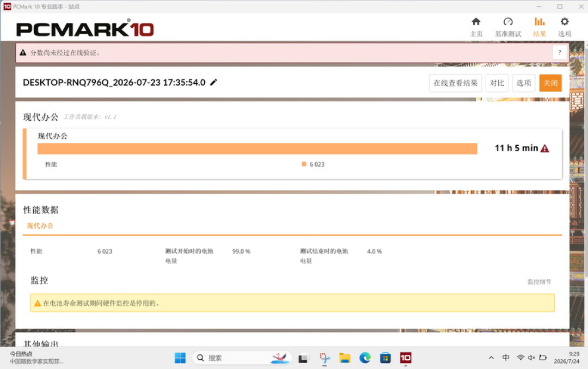The image size is (588, 369).
Task: Click the taskbar 搜索 search box
Action: pos(242,358)
